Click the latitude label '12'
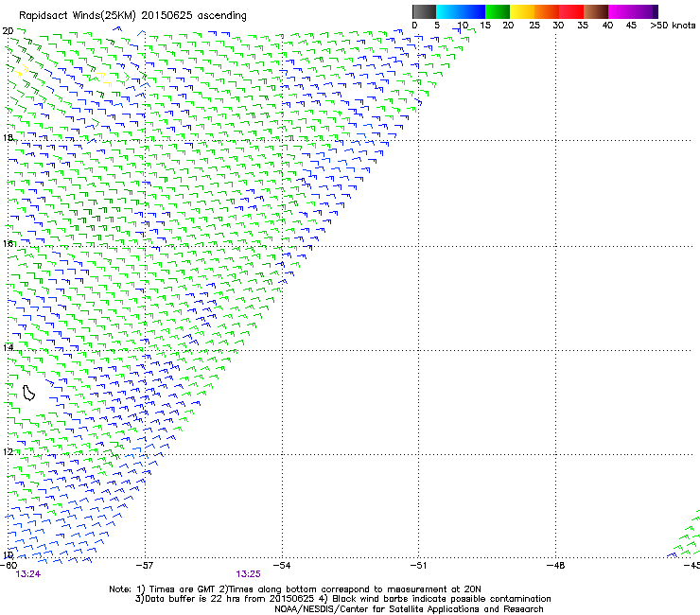The image size is (700, 615). tap(8, 451)
